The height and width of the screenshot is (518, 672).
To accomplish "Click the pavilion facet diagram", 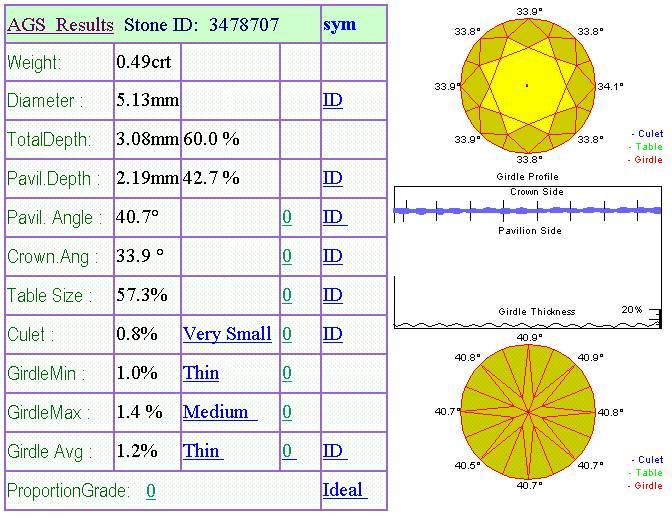I will pos(528,412).
